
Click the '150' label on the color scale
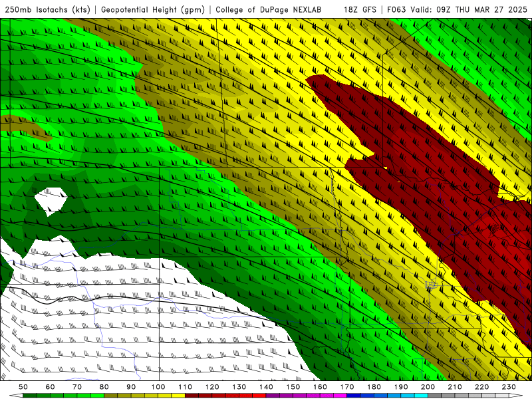pos(293,387)
